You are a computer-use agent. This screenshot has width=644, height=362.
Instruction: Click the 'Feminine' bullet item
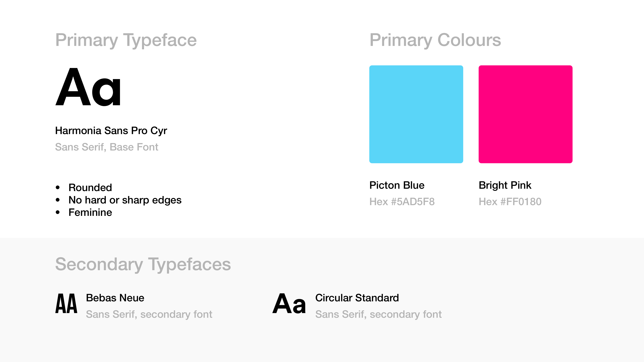(x=90, y=212)
